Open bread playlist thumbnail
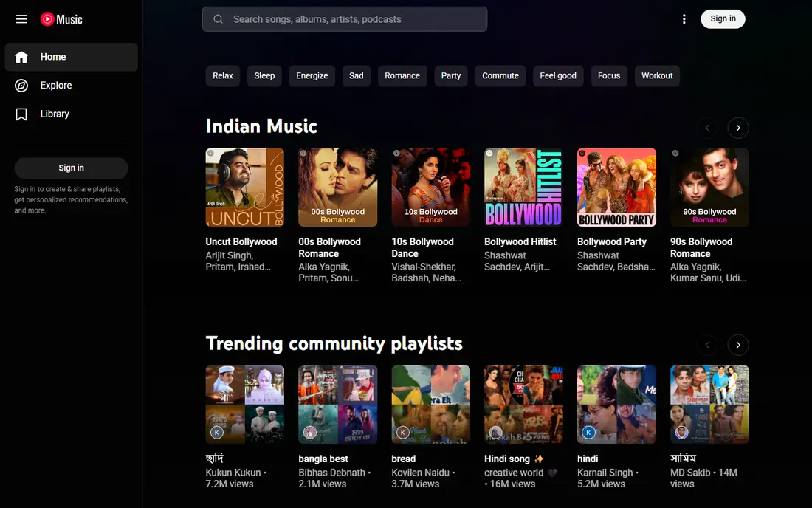The height and width of the screenshot is (508, 812). 431,405
